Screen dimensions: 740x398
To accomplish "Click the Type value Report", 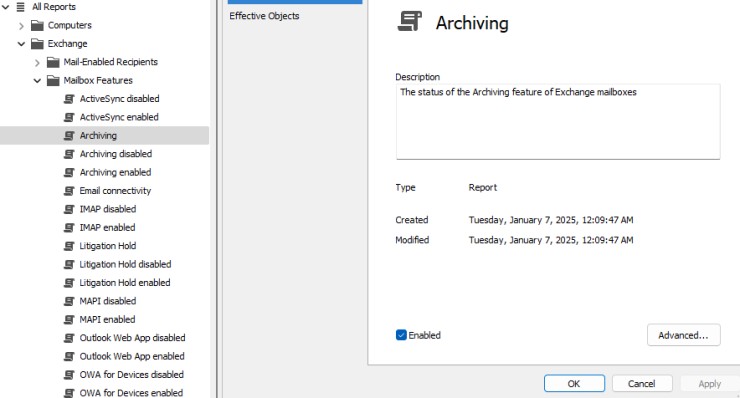I will [x=482, y=188].
